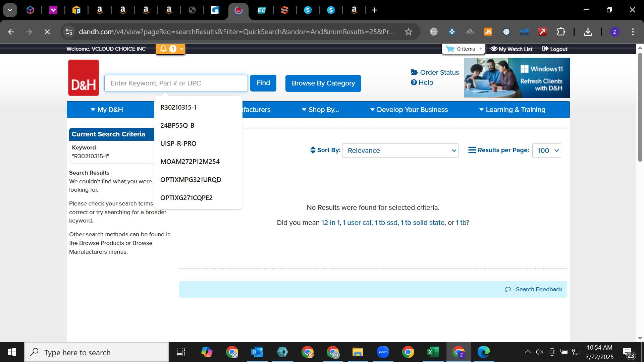The image size is (644, 362).
Task: Open notification center with 23 badge
Action: (629, 353)
